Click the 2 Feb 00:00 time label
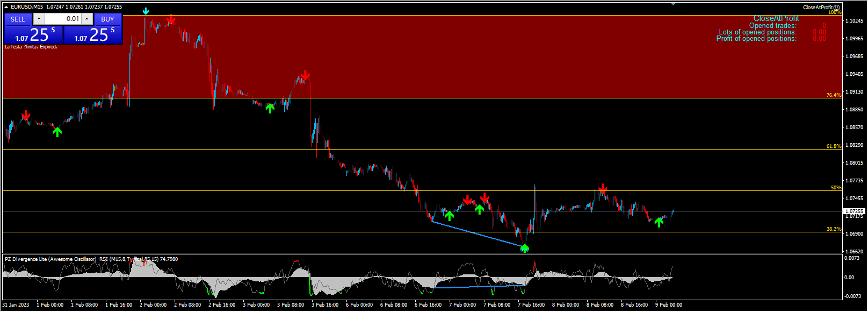This screenshot has height=312, width=868. click(153, 305)
